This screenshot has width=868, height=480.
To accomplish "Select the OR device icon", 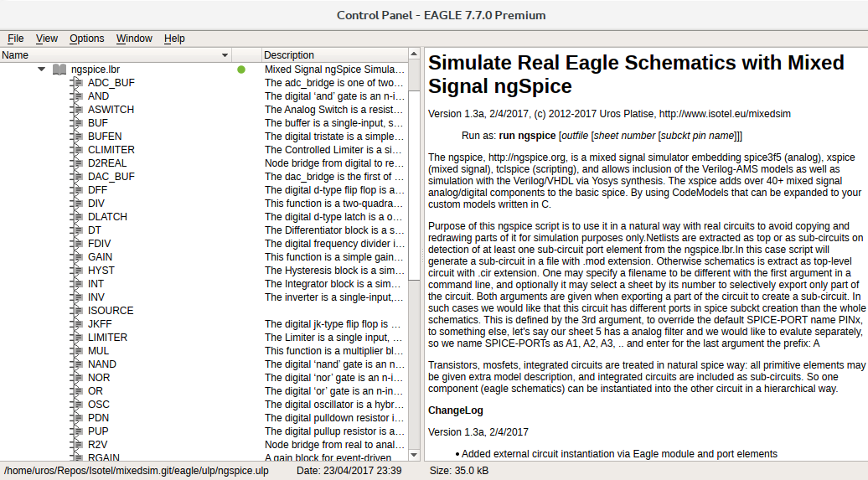I will coord(76,391).
